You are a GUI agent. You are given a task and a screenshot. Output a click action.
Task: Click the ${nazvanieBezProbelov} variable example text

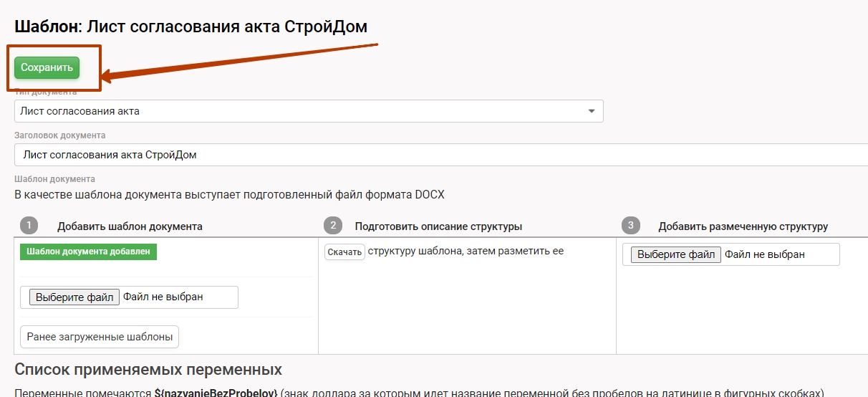click(216, 393)
